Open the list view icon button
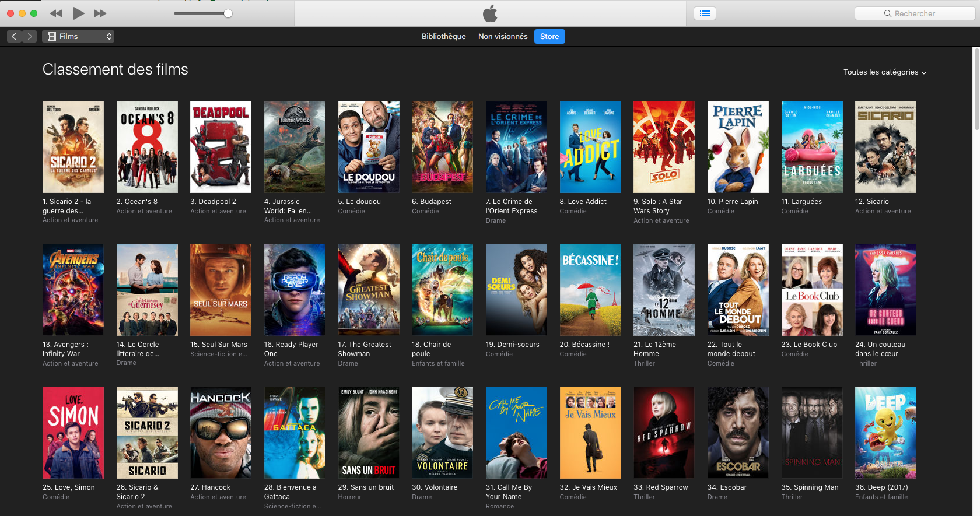The height and width of the screenshot is (516, 980). click(705, 13)
